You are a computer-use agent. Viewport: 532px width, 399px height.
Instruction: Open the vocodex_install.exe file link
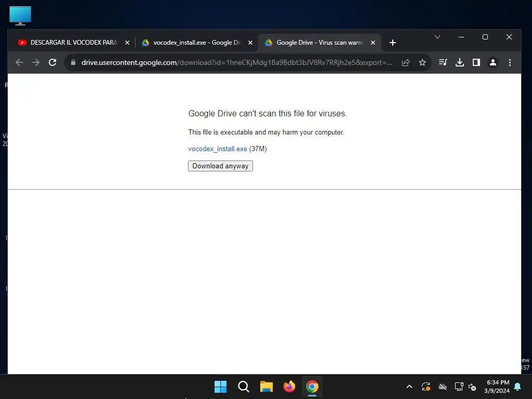pyautogui.click(x=218, y=149)
